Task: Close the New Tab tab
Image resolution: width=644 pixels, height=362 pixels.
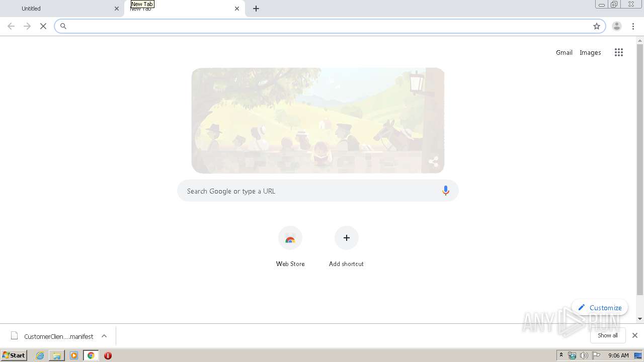Action: (x=237, y=9)
